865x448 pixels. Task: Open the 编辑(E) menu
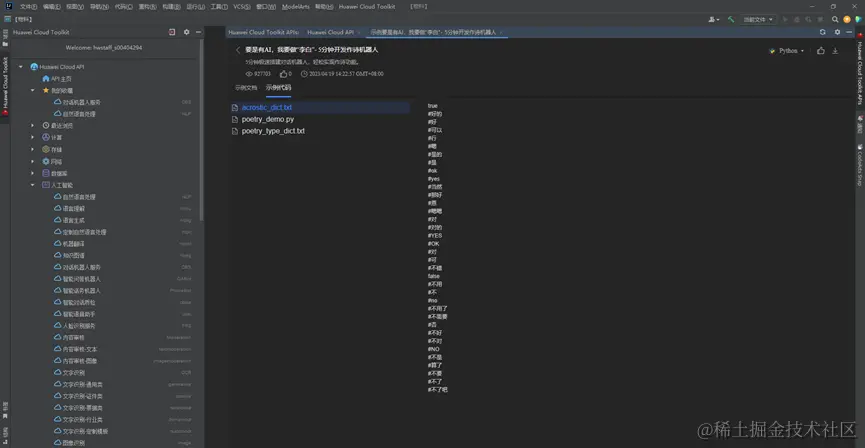point(51,7)
